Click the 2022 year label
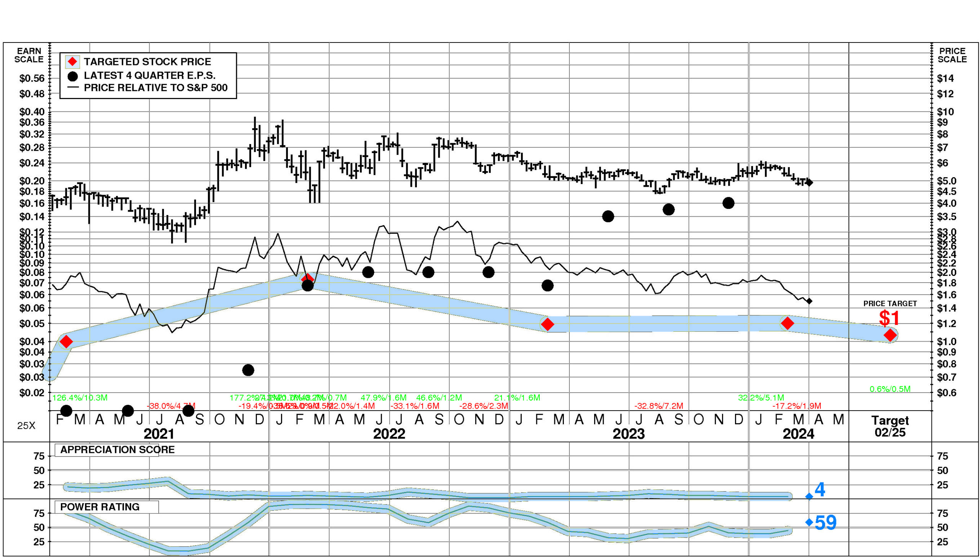 point(389,434)
